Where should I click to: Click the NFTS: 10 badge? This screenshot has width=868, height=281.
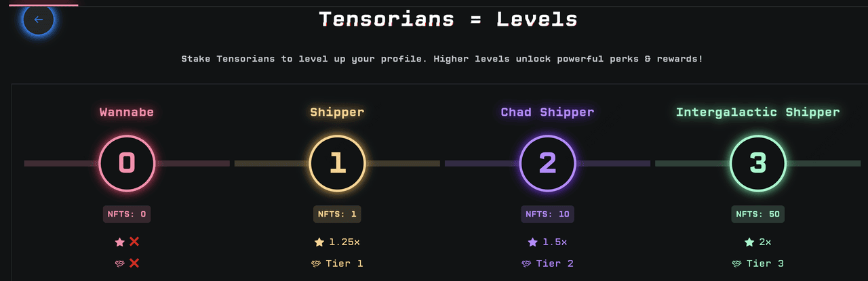click(x=547, y=214)
